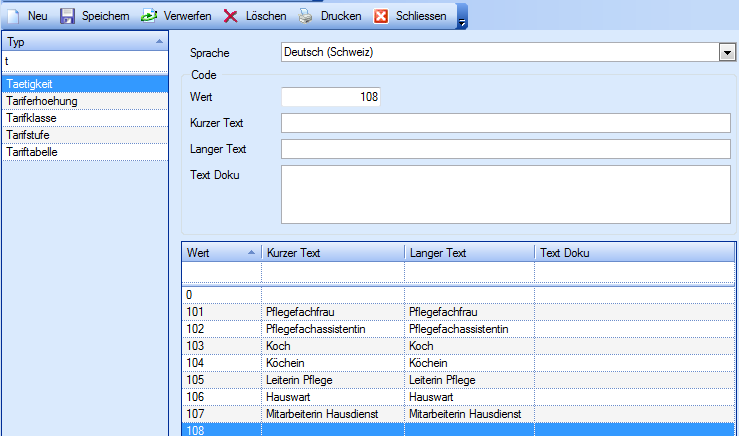The image size is (739, 436).
Task: Focus the Typ filter text box
Action: point(84,62)
